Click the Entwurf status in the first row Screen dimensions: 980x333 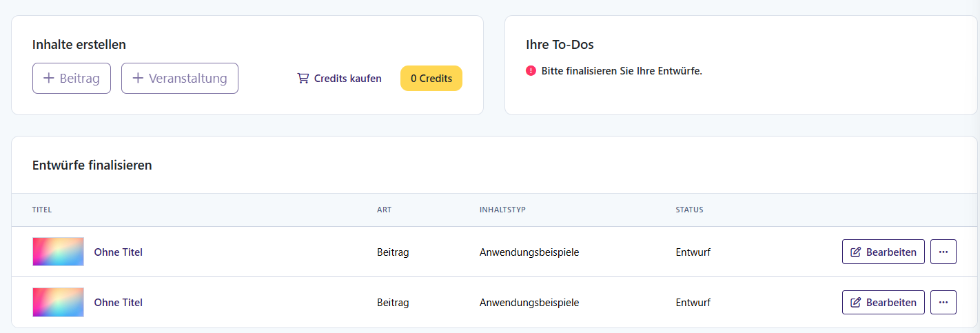tap(693, 252)
